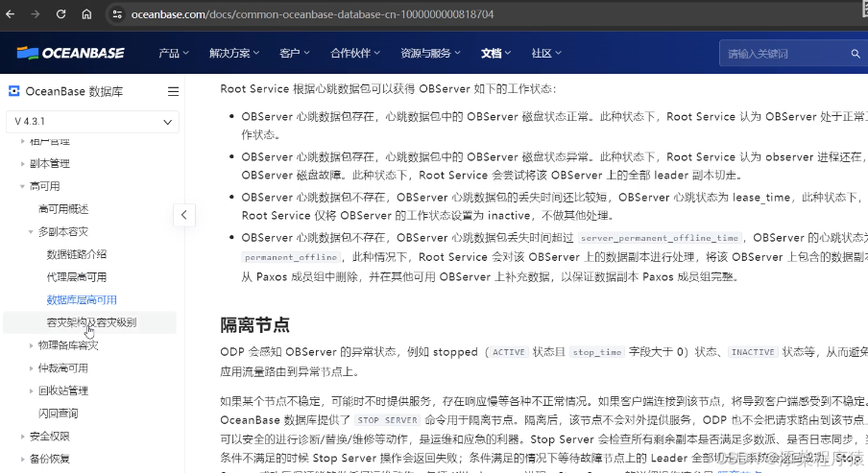This screenshot has width=868, height=473.
Task: Expand the 副本管理 tree arrow
Action: [x=22, y=163]
